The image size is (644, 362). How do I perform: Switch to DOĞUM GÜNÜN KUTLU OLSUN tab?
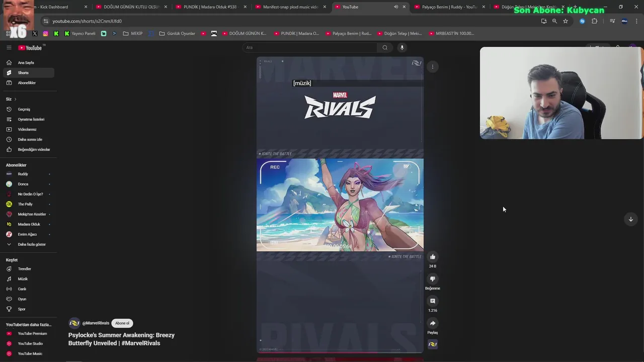pos(131,7)
